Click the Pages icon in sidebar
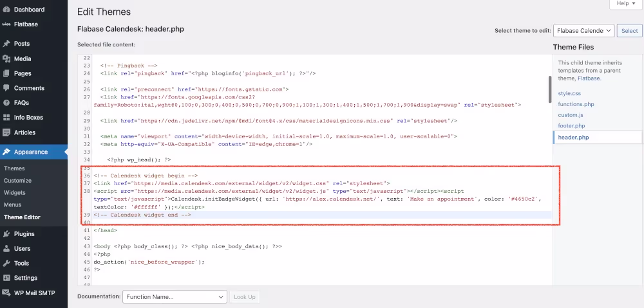Screen dimensions: 644x308 [6, 73]
